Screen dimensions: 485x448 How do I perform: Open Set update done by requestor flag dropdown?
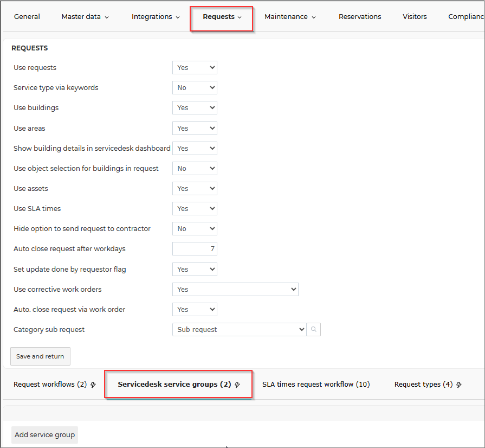[x=195, y=270]
